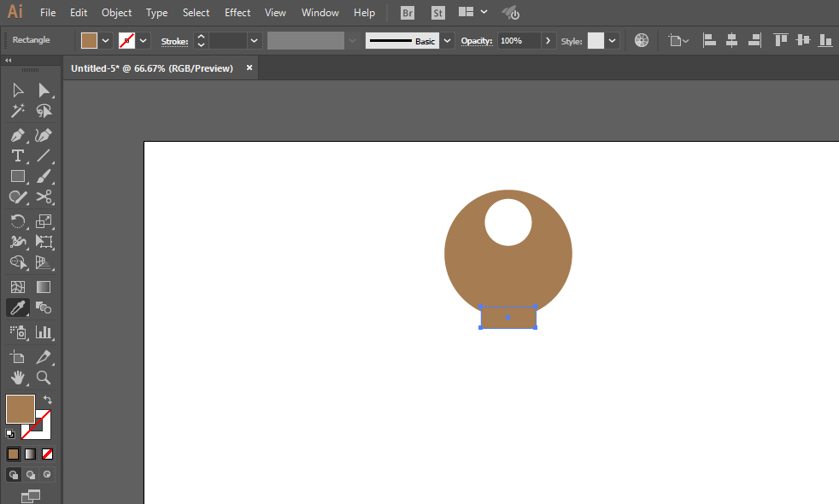Open the Object menu
The height and width of the screenshot is (504, 839).
[x=116, y=13]
